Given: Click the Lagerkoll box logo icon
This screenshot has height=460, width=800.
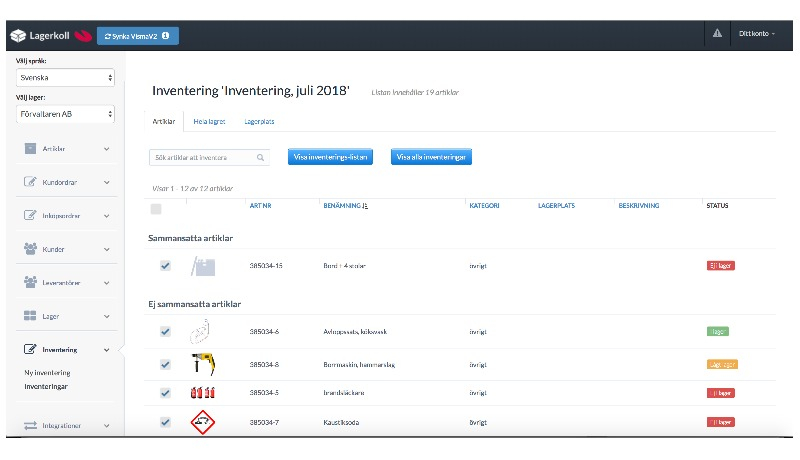Looking at the screenshot, I should click(x=18, y=36).
